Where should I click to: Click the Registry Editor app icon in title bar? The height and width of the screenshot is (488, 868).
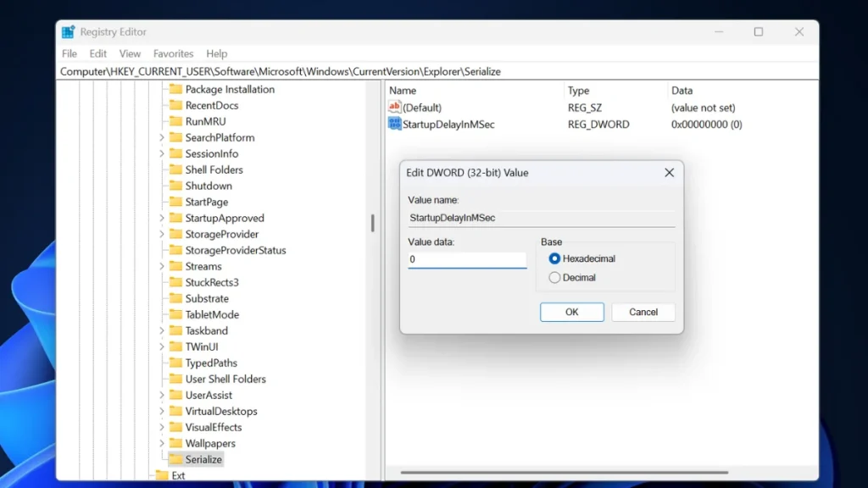coord(68,32)
